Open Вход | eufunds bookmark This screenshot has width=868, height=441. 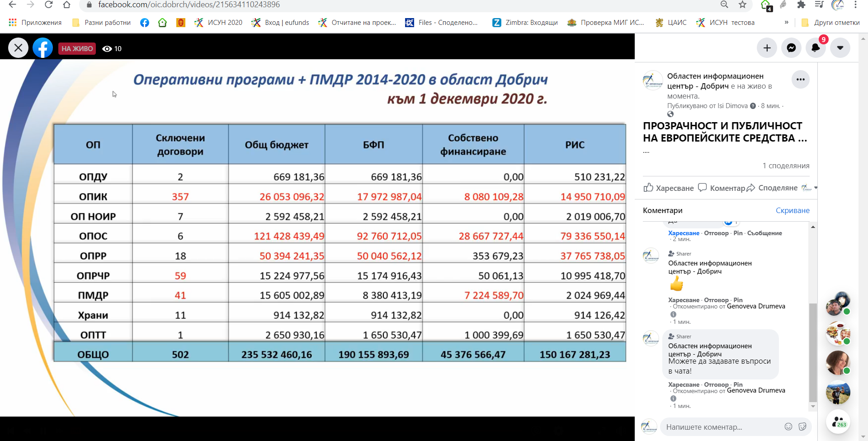(x=281, y=23)
